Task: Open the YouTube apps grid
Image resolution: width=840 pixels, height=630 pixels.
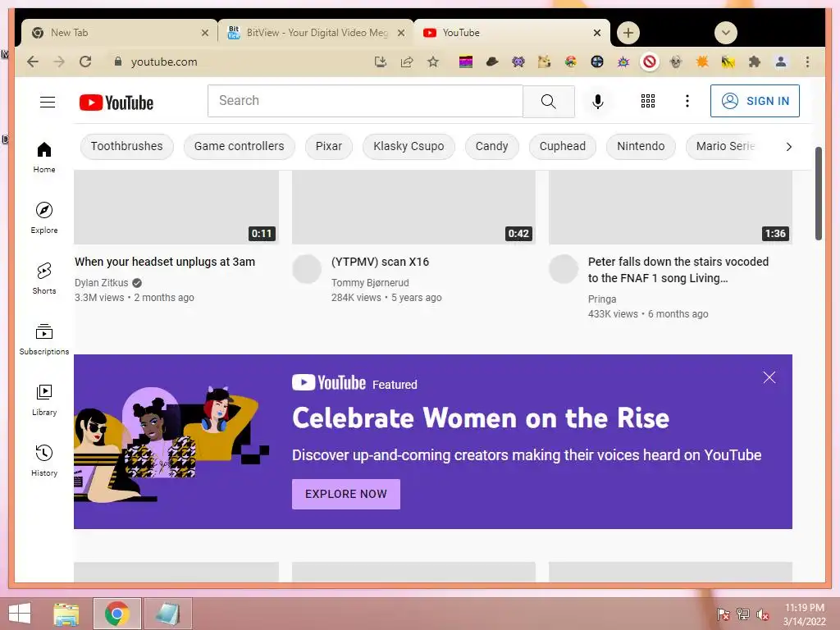Action: (648, 101)
